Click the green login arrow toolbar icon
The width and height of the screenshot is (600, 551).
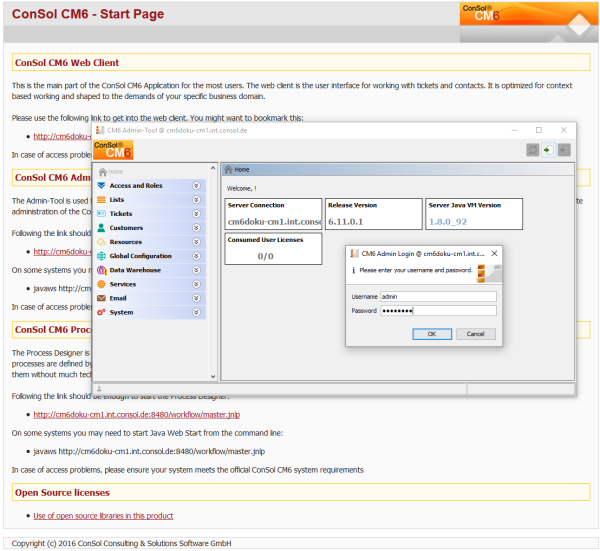tap(548, 150)
